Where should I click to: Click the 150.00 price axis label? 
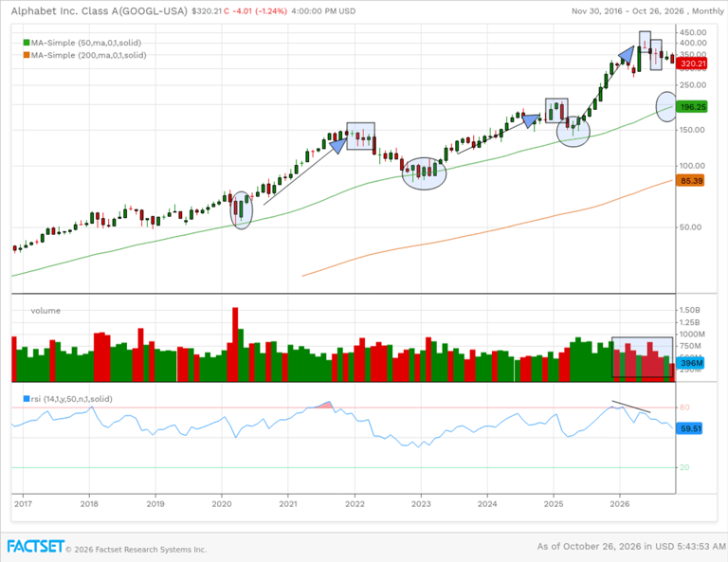692,130
